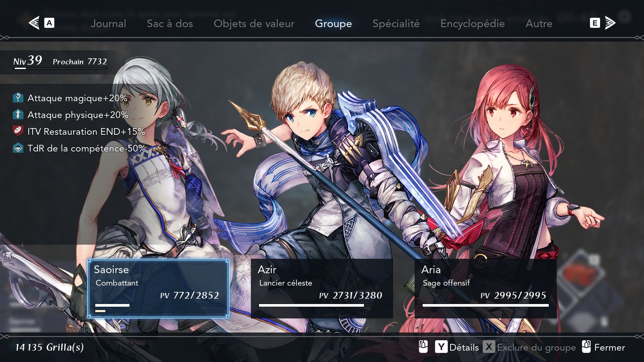Switch to Sac à dos tab
The image size is (644, 362).
point(170,23)
